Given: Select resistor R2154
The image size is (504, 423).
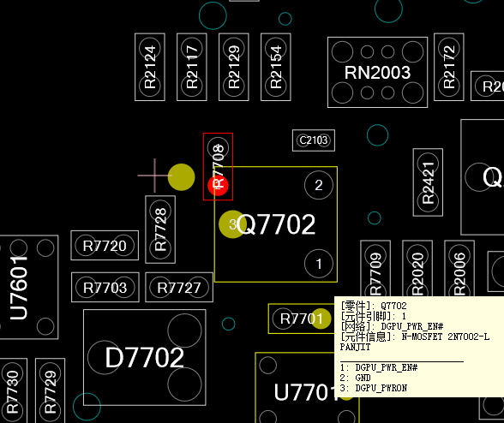Looking at the screenshot, I should (276, 67).
